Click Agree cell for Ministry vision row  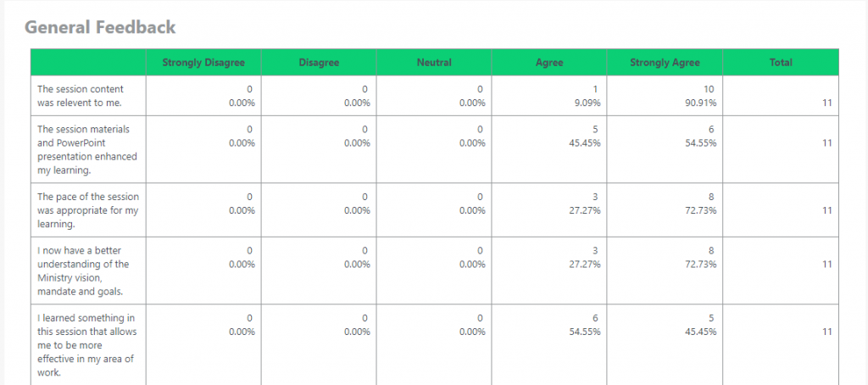(586, 257)
